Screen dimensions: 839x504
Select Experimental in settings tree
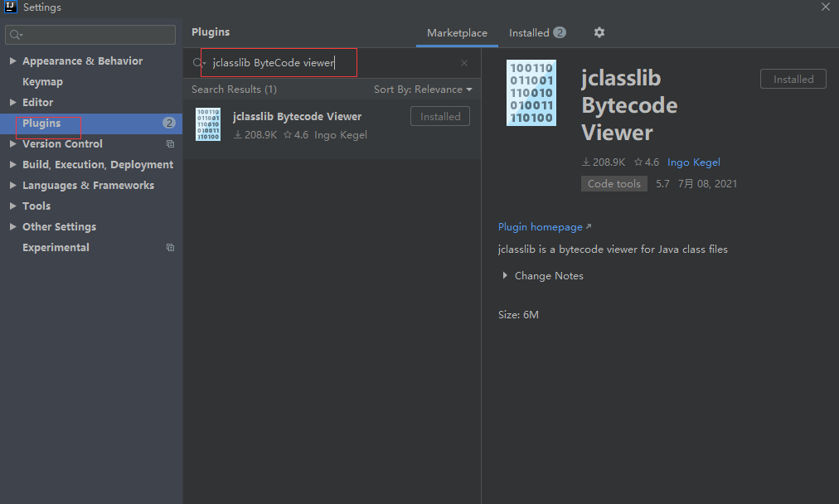pyautogui.click(x=56, y=248)
